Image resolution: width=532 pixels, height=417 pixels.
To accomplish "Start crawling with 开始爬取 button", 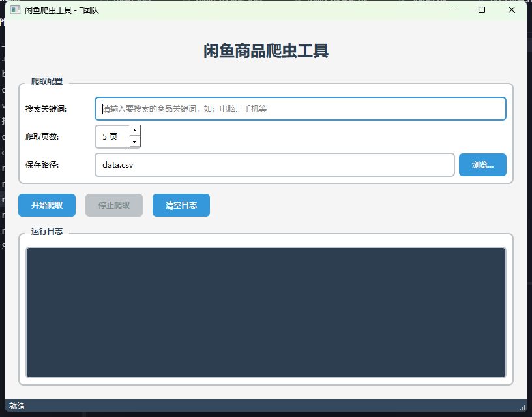I will click(47, 205).
